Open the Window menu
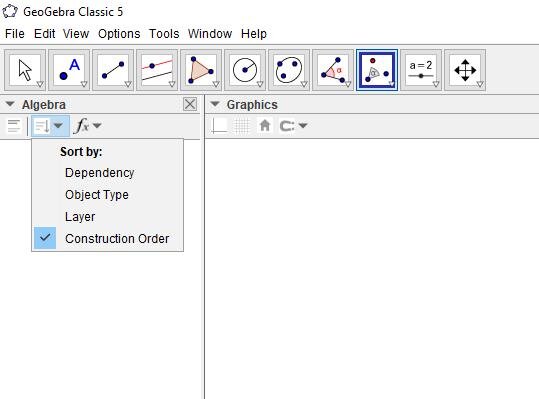Screen dimensions: 539x399 (x=210, y=34)
